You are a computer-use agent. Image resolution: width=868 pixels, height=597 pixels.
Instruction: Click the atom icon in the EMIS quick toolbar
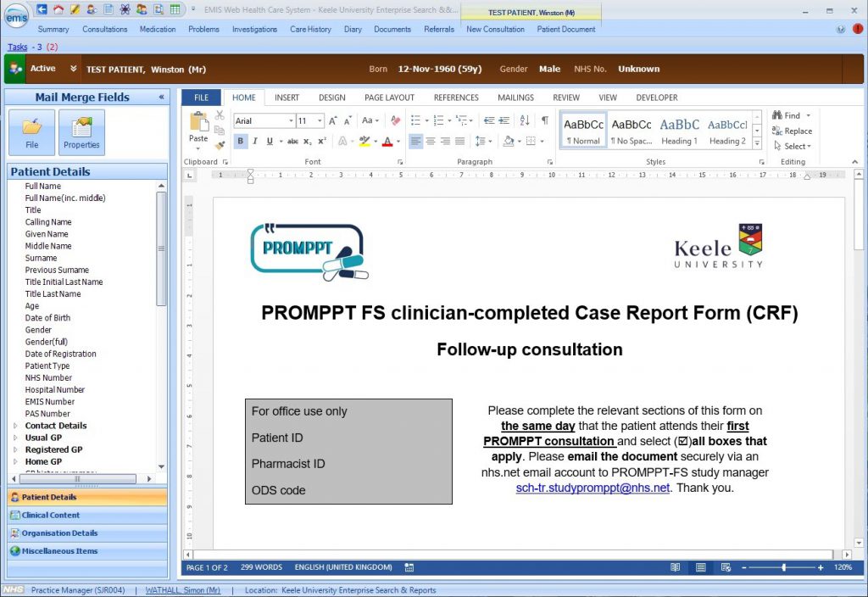[125, 9]
